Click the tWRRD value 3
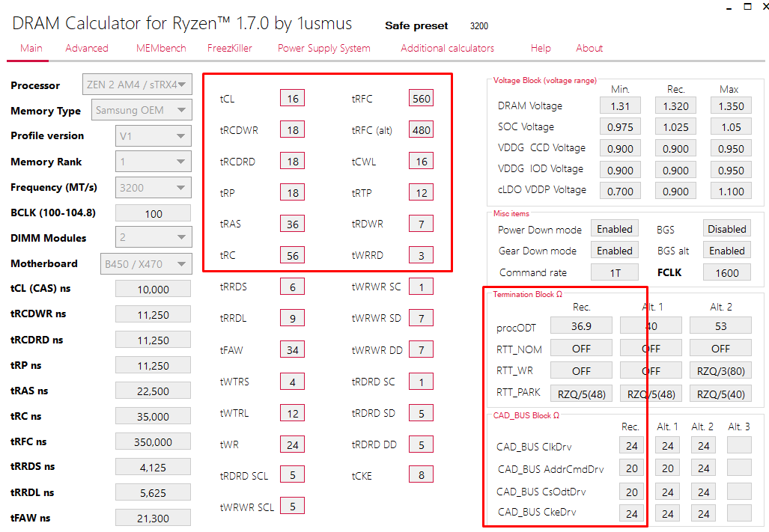Image resolution: width=769 pixels, height=532 pixels. [x=422, y=254]
